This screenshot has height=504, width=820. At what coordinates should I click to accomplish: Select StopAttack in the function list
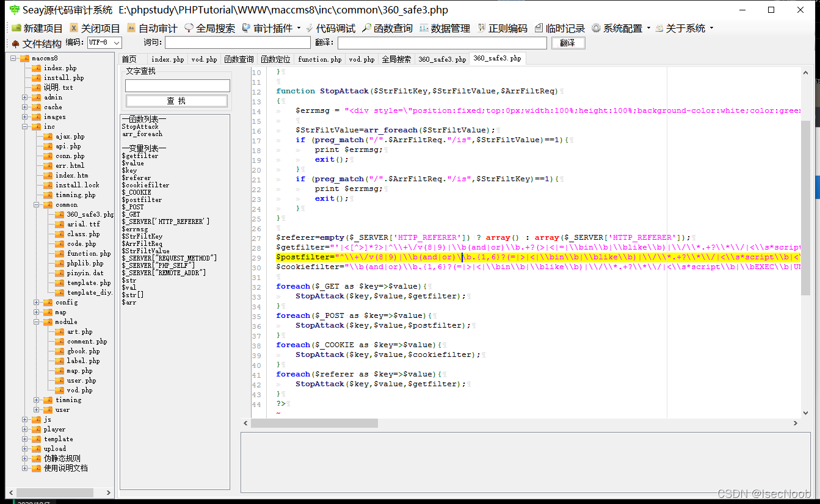(140, 127)
